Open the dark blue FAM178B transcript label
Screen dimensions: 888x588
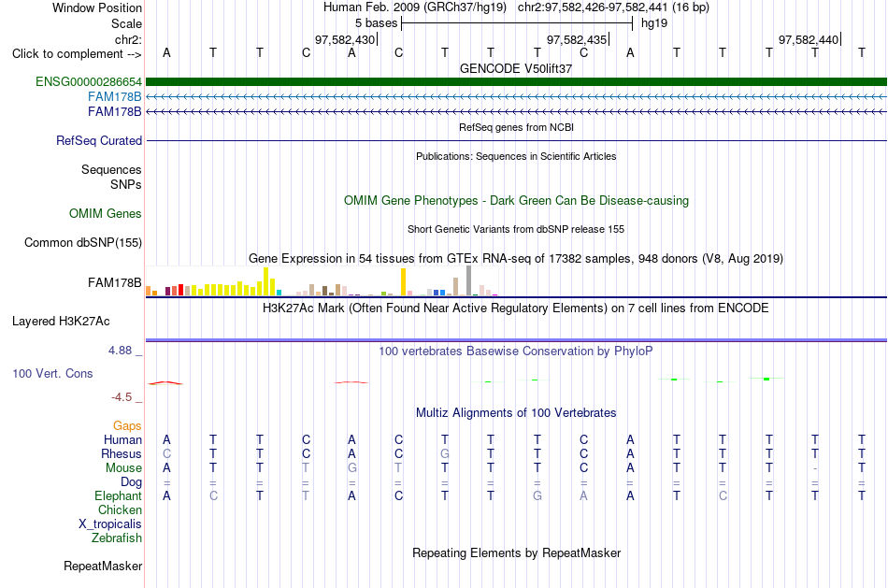[114, 111]
